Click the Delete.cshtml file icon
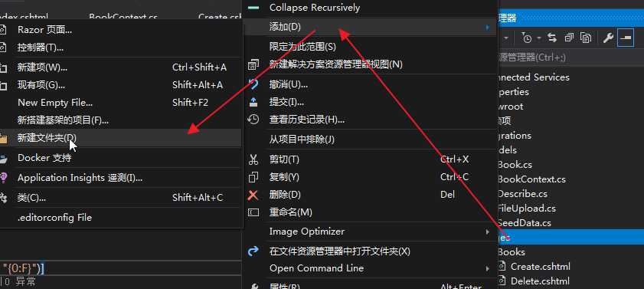The image size is (644, 289). click(x=502, y=281)
